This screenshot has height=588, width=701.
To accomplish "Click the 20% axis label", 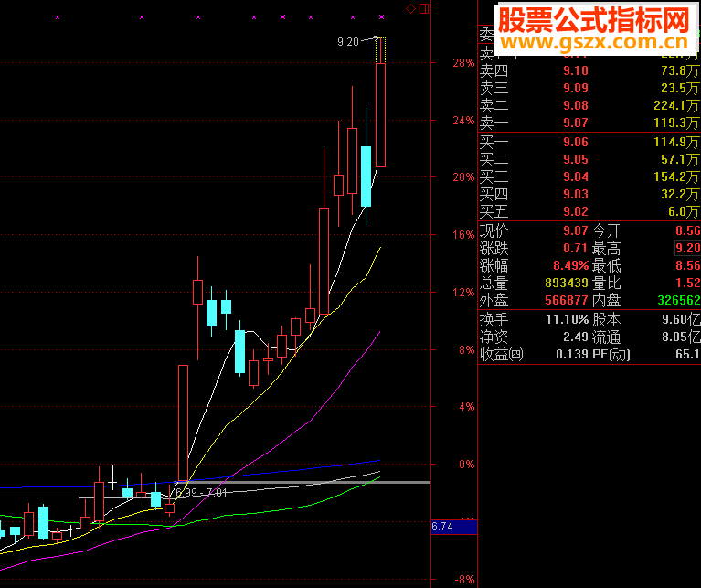I will point(463,177).
